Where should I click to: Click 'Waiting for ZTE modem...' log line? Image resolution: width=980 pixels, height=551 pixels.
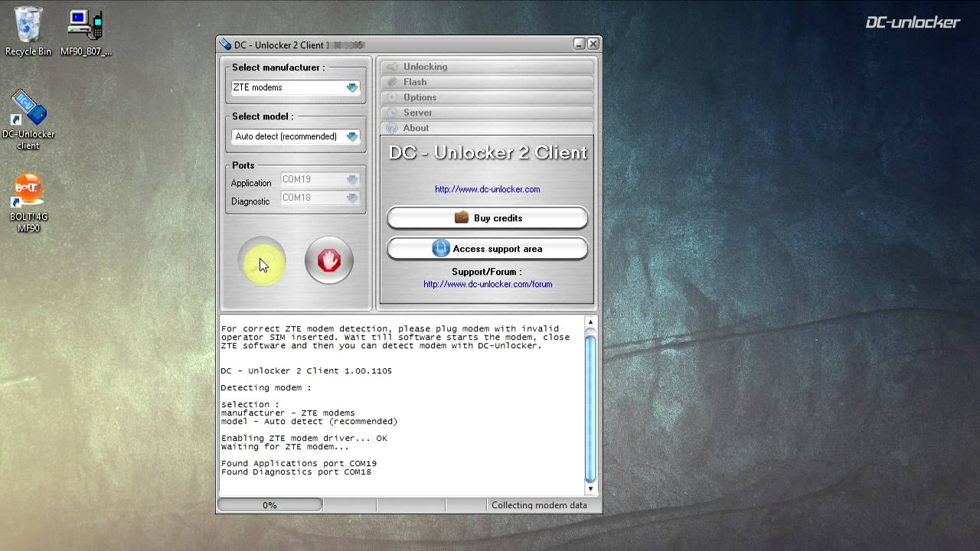coord(285,447)
